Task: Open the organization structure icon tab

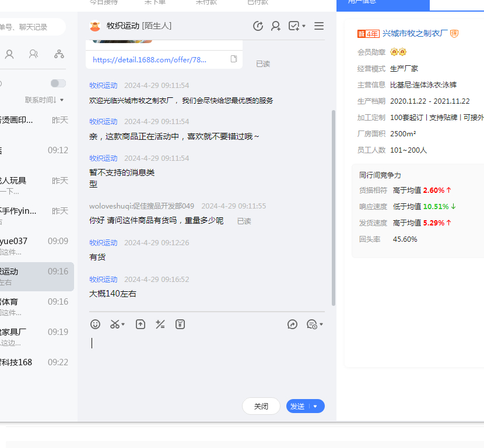Action: coord(59,54)
